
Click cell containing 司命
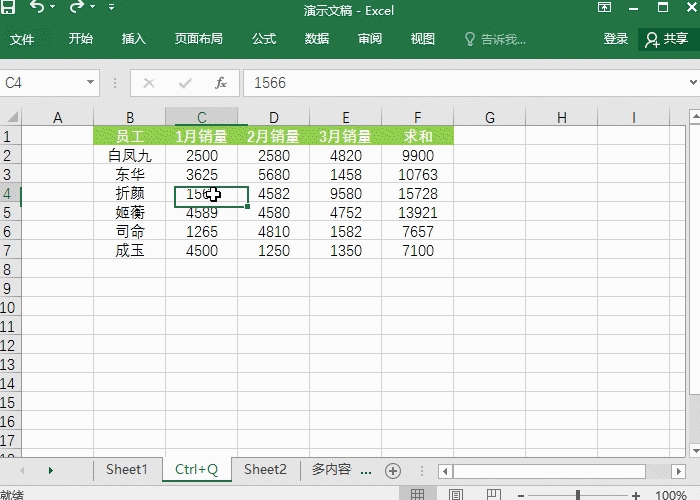[129, 232]
